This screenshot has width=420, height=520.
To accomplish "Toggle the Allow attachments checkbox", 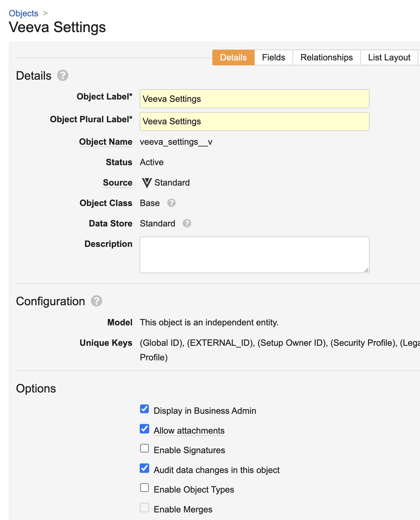I will click(145, 429).
